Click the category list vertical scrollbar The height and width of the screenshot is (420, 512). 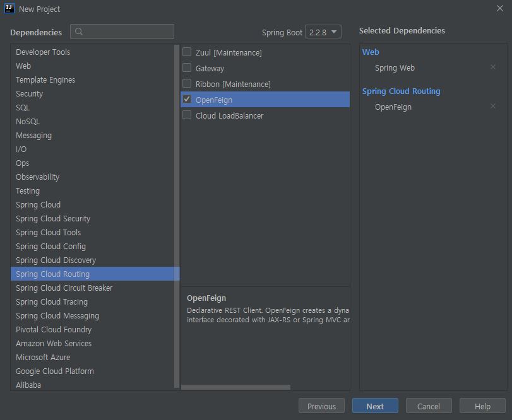[x=177, y=216]
